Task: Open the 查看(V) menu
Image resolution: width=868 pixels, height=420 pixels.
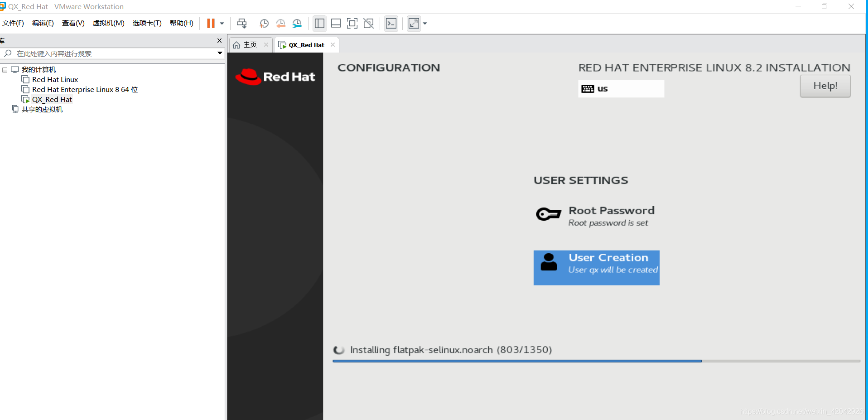Action: 73,23
